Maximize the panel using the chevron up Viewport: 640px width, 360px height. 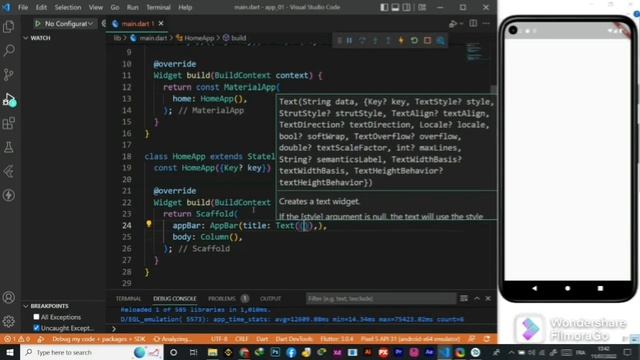click(477, 298)
